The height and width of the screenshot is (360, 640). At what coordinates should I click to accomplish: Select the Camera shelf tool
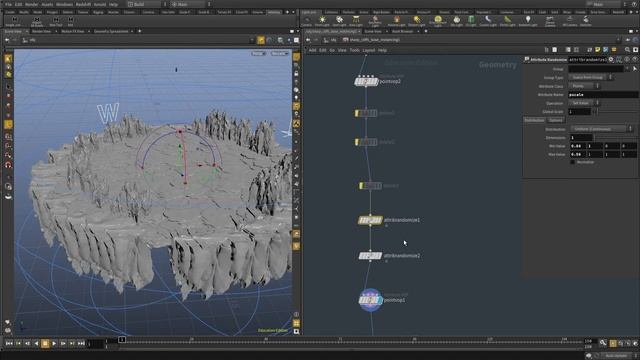tap(307, 21)
